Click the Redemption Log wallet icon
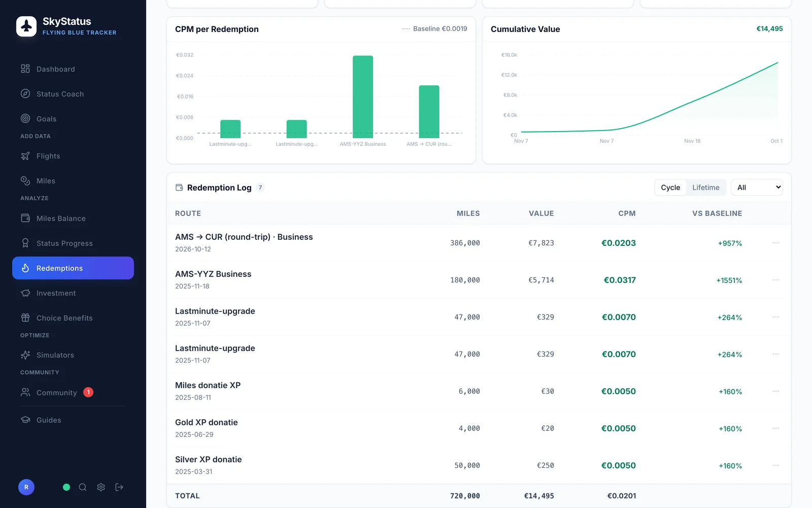 point(179,187)
